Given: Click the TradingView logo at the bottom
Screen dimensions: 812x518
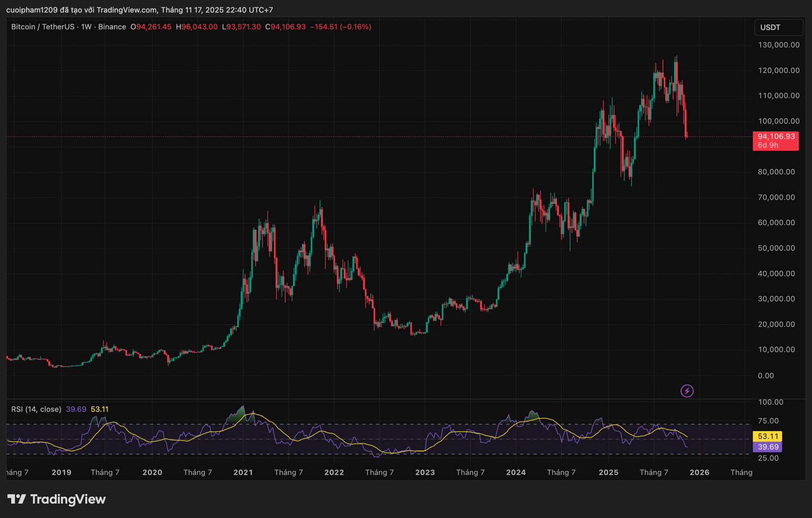Looking at the screenshot, I should (56, 499).
